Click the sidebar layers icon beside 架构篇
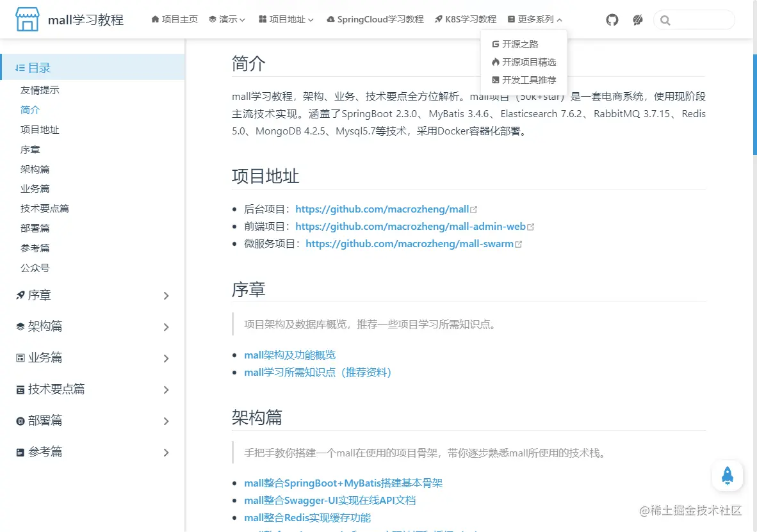757x532 pixels. point(20,326)
